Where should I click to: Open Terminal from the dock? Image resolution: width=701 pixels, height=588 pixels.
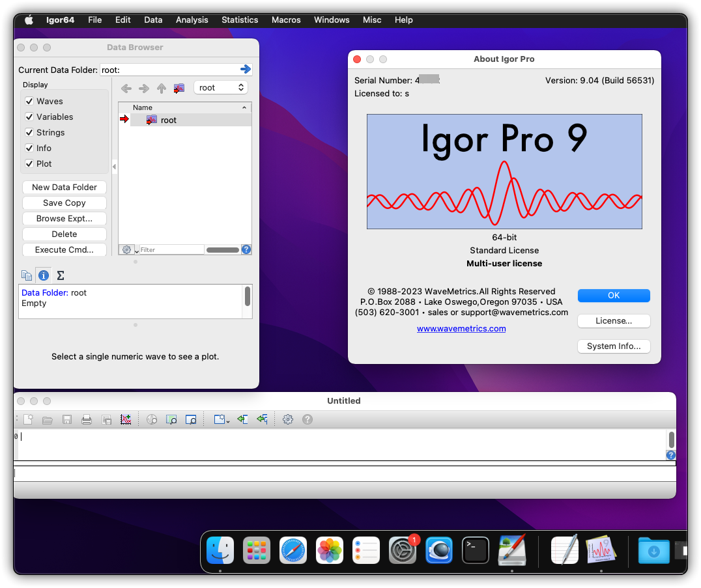pos(475,550)
